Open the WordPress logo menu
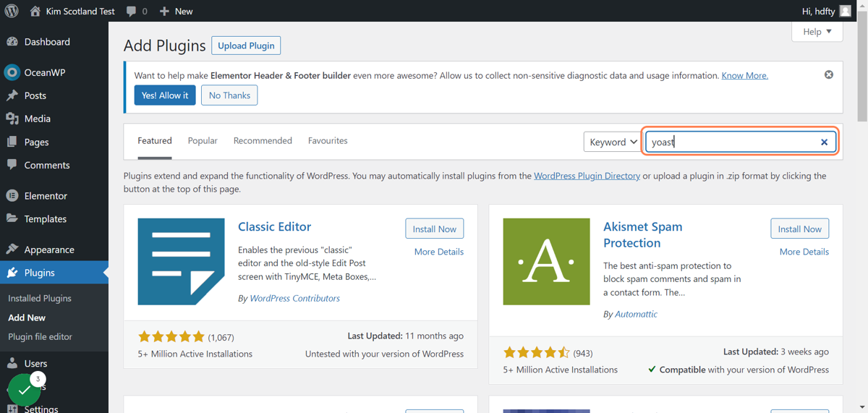 click(12, 11)
